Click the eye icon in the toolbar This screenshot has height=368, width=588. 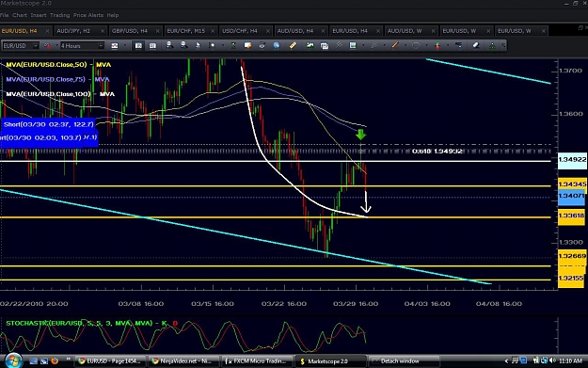[262, 45]
